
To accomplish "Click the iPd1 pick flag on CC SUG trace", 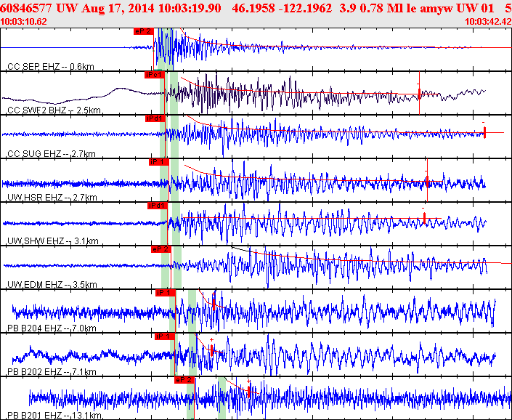I will pos(155,118).
